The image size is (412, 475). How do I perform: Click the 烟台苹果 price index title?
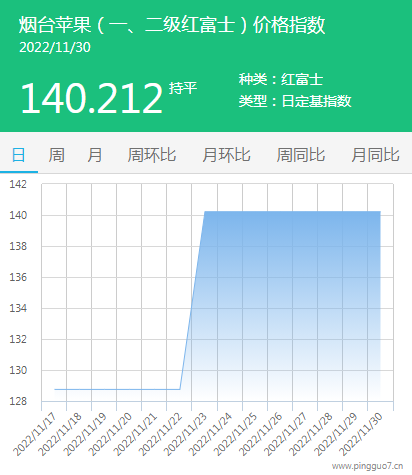172,25
